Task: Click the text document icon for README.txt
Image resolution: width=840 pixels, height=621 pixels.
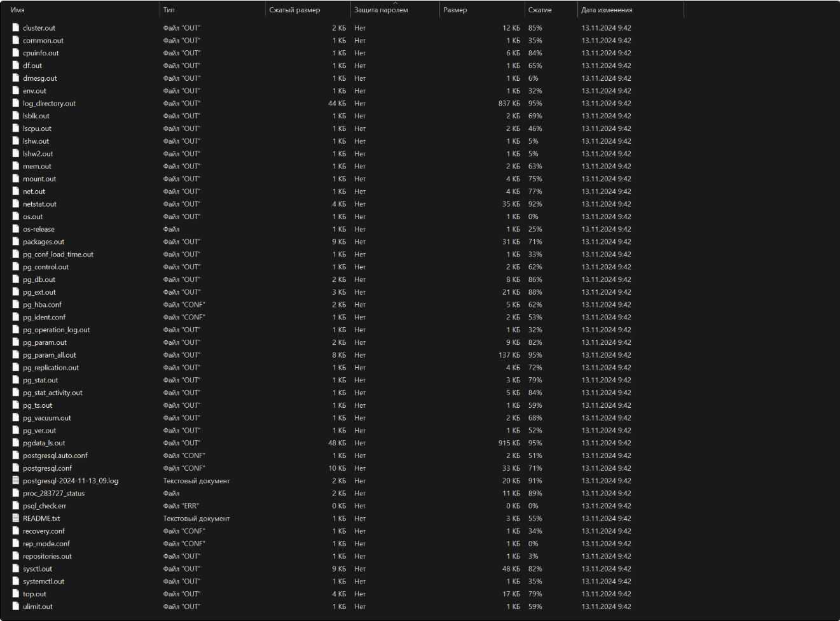Action: [x=16, y=518]
